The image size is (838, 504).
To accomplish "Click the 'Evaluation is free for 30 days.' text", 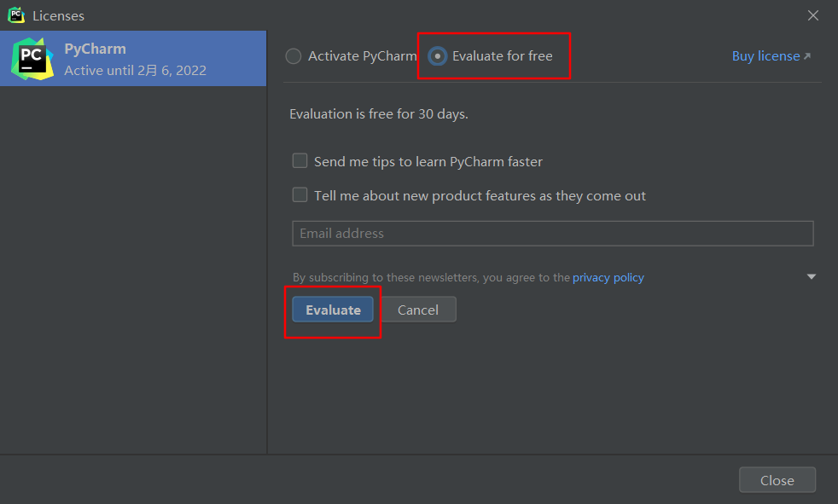I will coord(378,114).
